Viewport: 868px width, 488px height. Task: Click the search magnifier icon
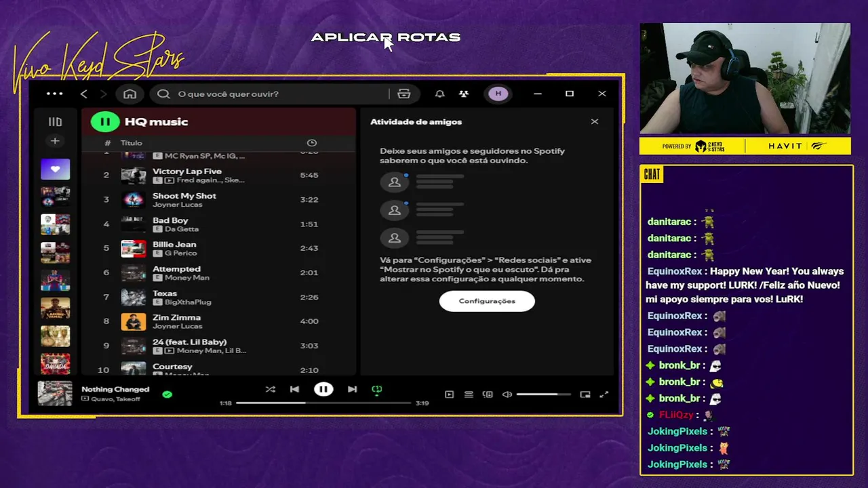tap(163, 94)
